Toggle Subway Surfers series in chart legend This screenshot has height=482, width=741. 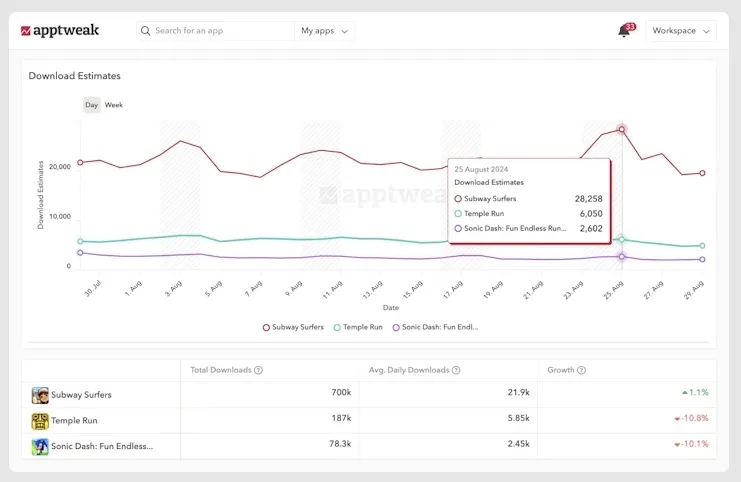[x=293, y=327]
